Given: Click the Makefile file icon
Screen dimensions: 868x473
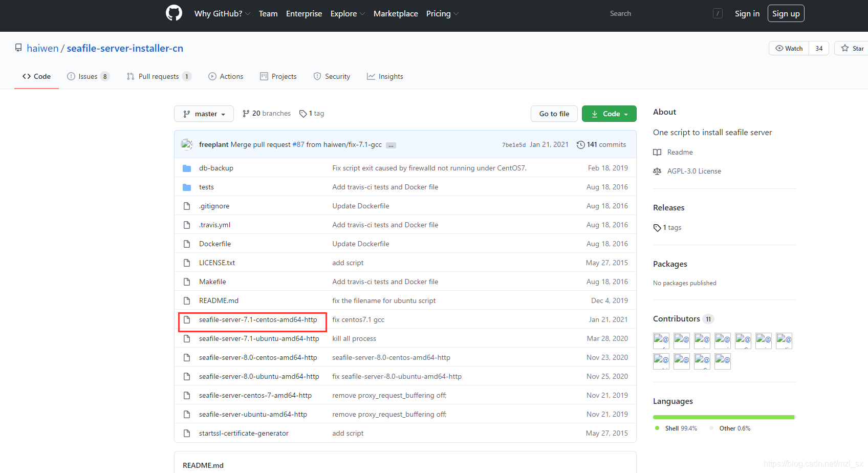Looking at the screenshot, I should pyautogui.click(x=187, y=282).
